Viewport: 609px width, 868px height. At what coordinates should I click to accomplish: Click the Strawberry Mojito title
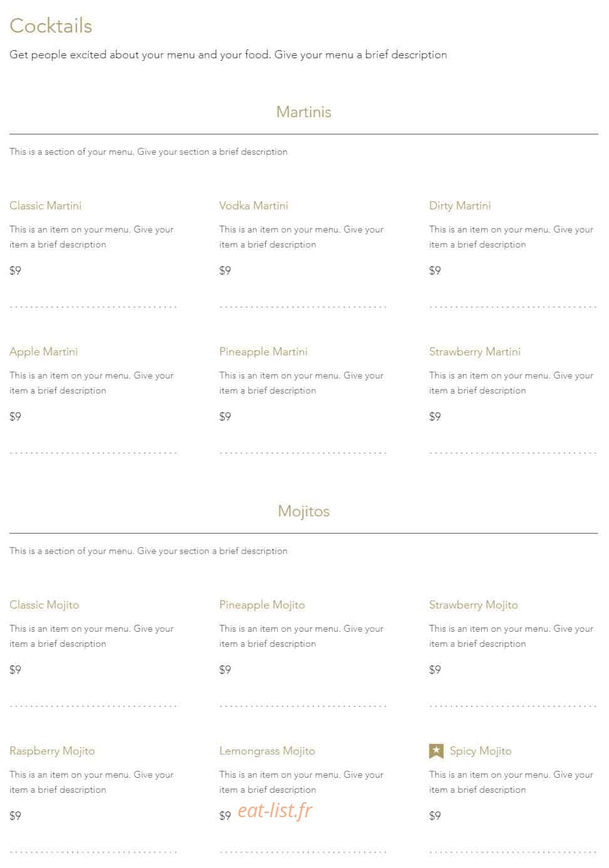point(474,605)
